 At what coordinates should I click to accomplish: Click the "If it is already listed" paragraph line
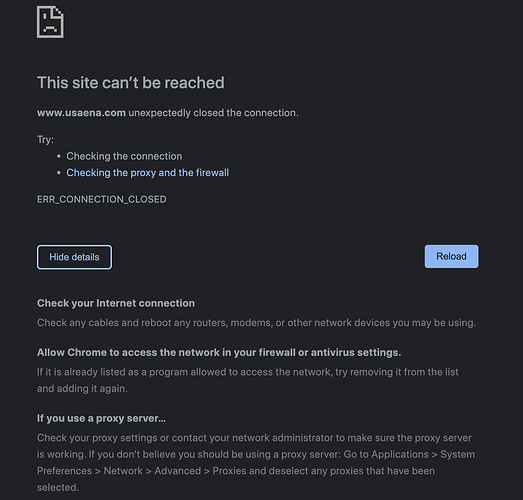247,372
